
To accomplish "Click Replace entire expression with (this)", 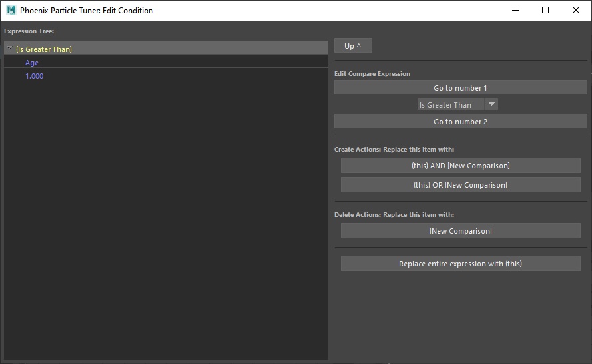I will pyautogui.click(x=460, y=264).
